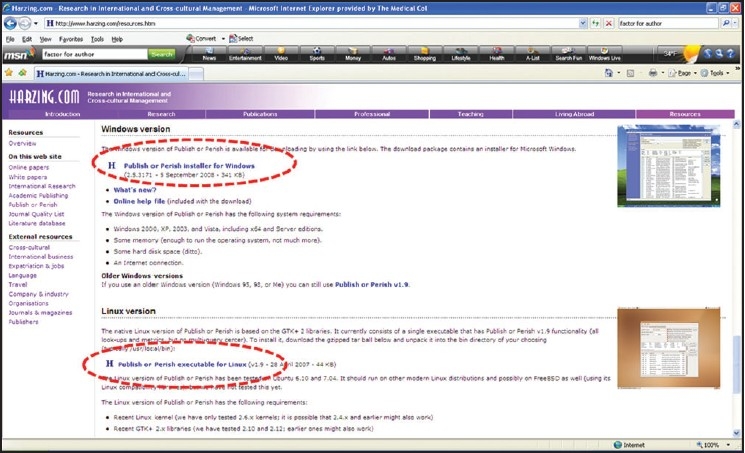The width and height of the screenshot is (745, 453).
Task: Open the MSN Shopping toolbar icon
Action: pos(425,54)
